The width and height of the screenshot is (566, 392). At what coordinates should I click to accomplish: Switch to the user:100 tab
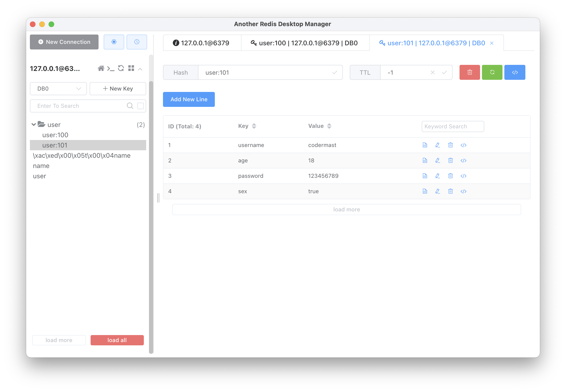pyautogui.click(x=305, y=43)
